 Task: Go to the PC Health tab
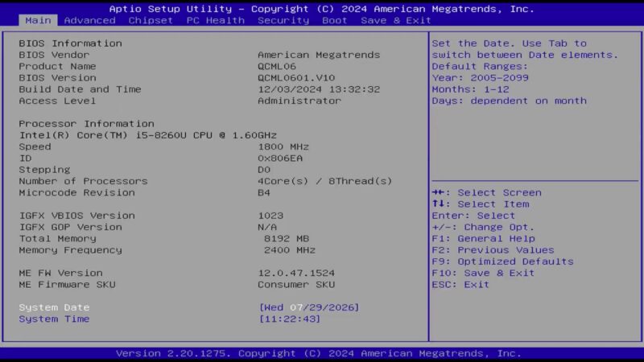point(215,21)
